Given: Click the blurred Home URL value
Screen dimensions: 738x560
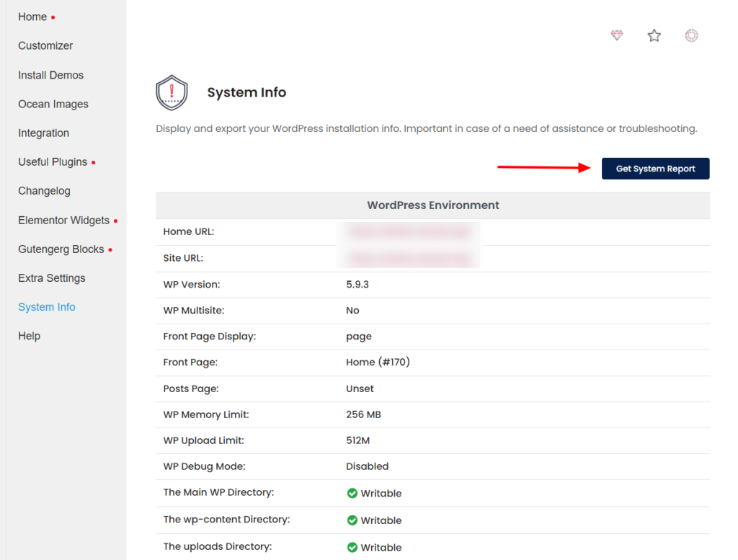Looking at the screenshot, I should (x=409, y=232).
